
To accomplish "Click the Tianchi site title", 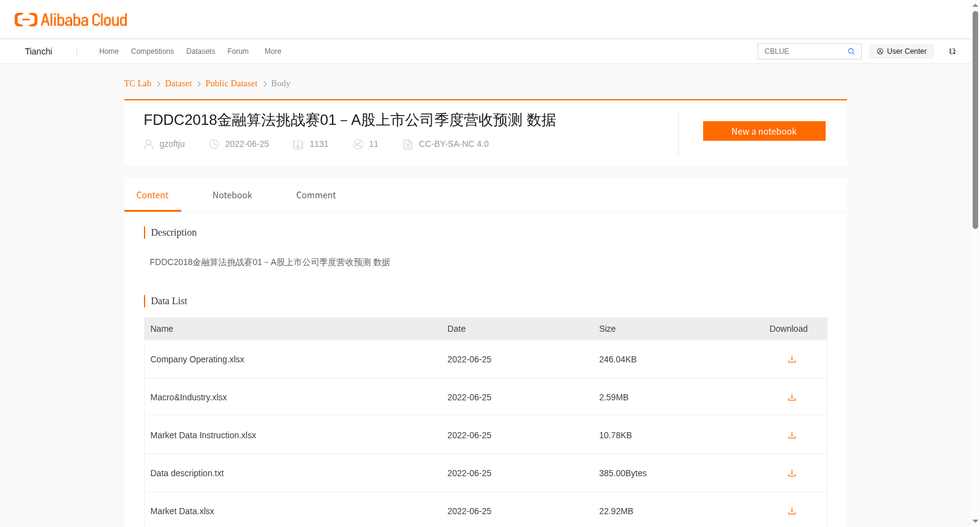I will click(x=39, y=51).
